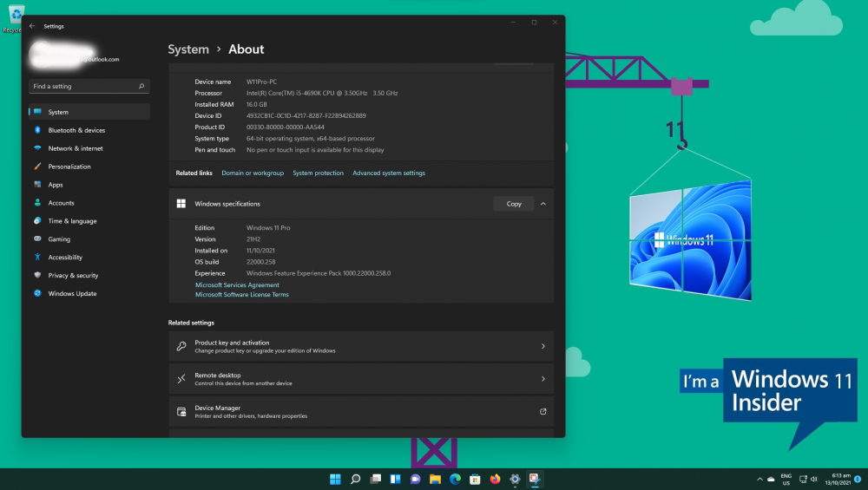The height and width of the screenshot is (490, 868).
Task: Launch Teams Chat from the taskbar
Action: (415, 479)
